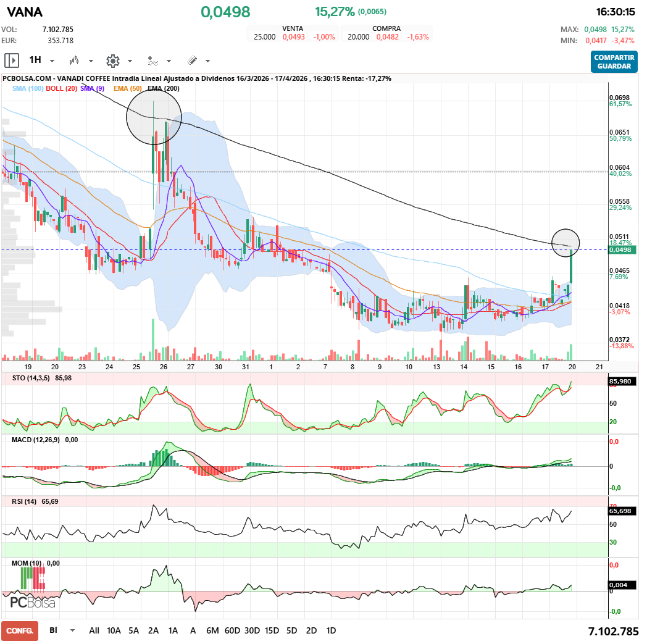Image resolution: width=647 pixels, height=644 pixels.
Task: Select the 2A time range
Action: 154,630
